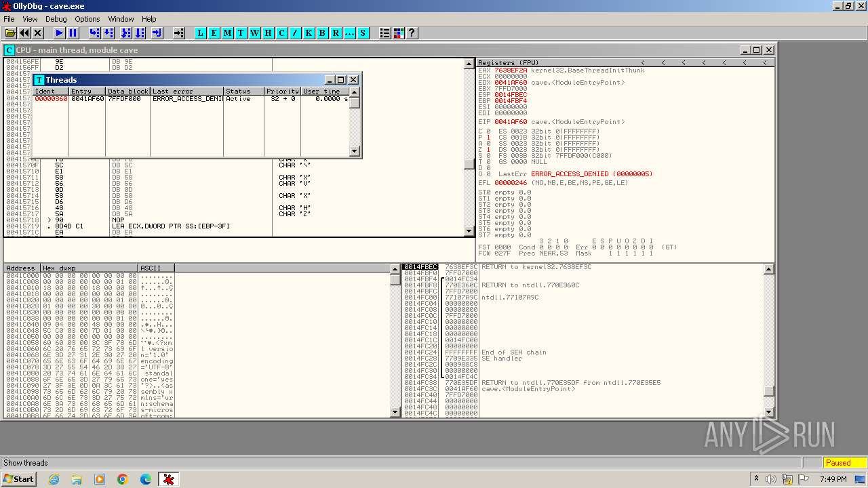The height and width of the screenshot is (488, 868).
Task: Click the Registers (FPU) header bar
Action: [x=625, y=62]
